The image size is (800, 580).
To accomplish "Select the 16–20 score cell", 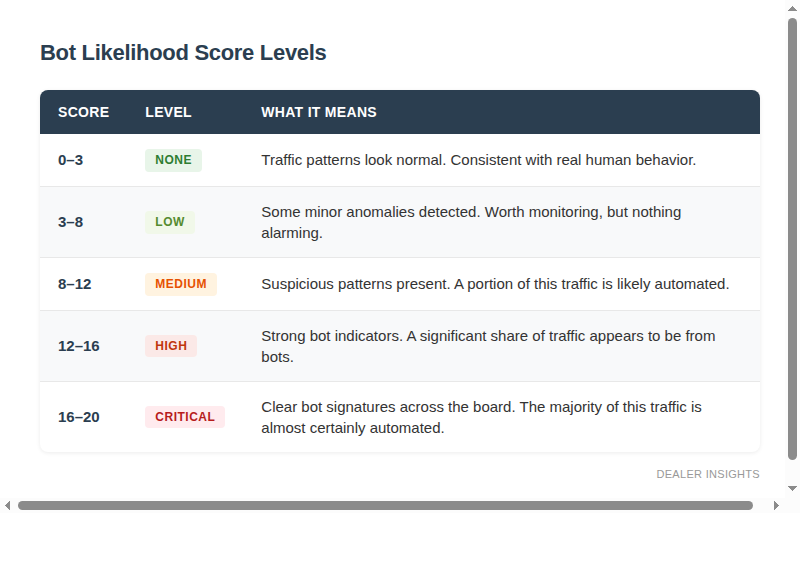I will (79, 417).
